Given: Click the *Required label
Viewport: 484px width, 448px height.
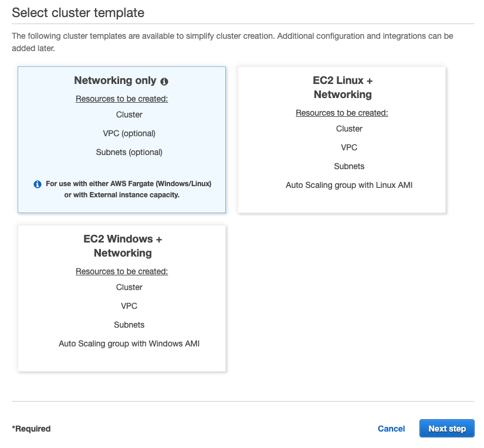Looking at the screenshot, I should (31, 429).
